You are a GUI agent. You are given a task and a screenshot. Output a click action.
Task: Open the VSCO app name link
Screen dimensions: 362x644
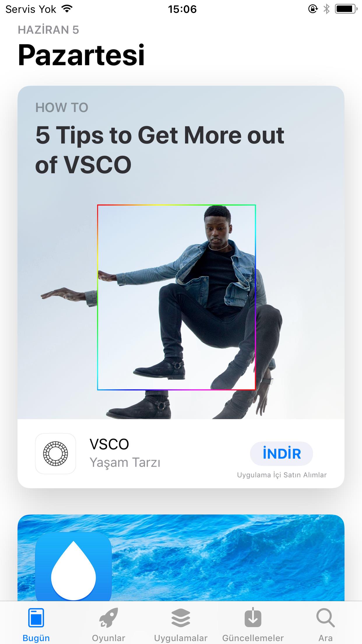(109, 444)
